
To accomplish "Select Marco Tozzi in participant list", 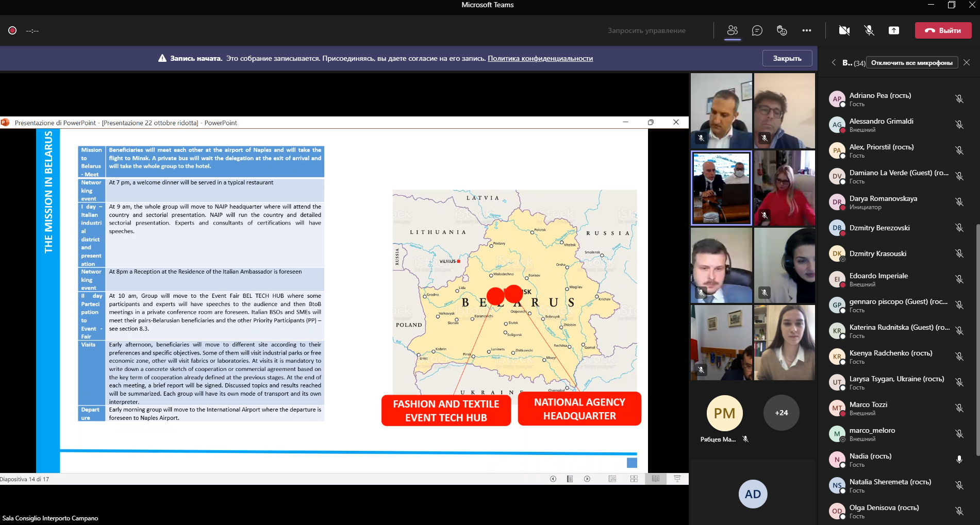I will (x=898, y=408).
